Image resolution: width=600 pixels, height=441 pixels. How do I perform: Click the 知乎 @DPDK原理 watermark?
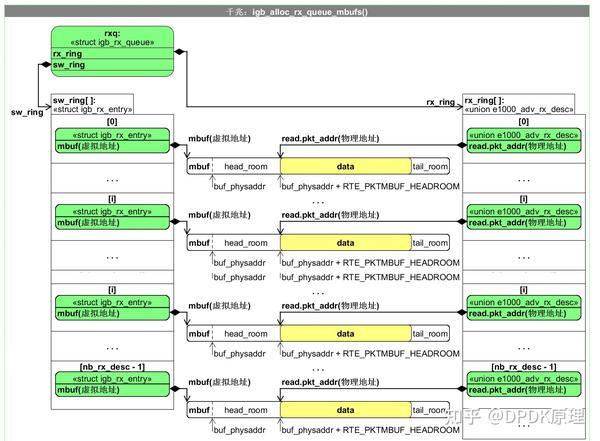(x=515, y=416)
